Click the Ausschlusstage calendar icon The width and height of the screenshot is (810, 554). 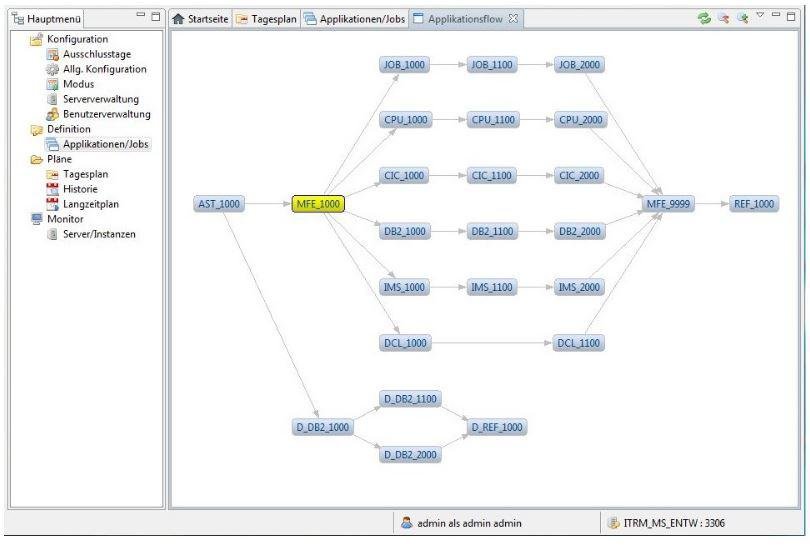coord(52,54)
